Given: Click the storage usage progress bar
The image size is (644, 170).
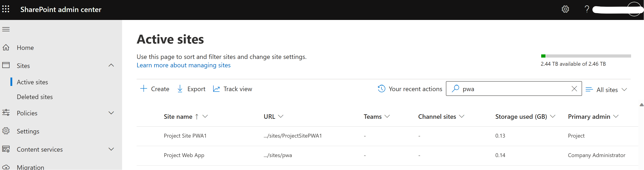Looking at the screenshot, I should 586,56.
